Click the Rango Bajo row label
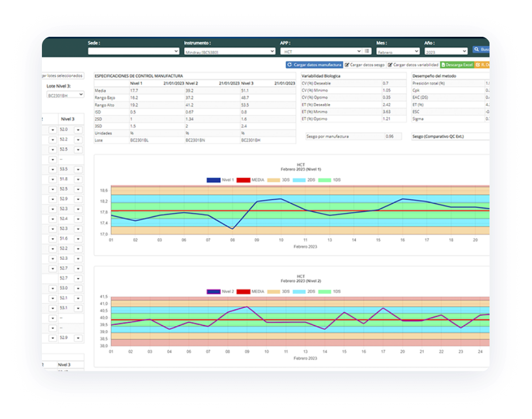This screenshot has height=419, width=532. pos(104,97)
